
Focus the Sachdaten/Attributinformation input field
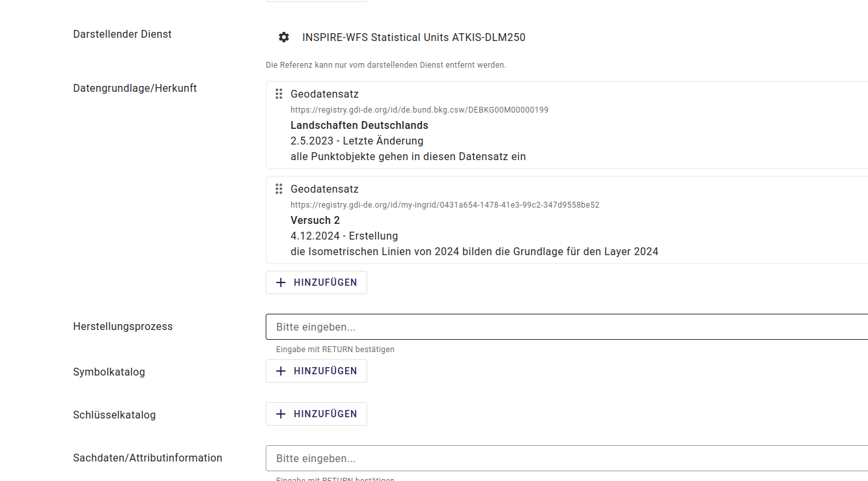(456, 458)
